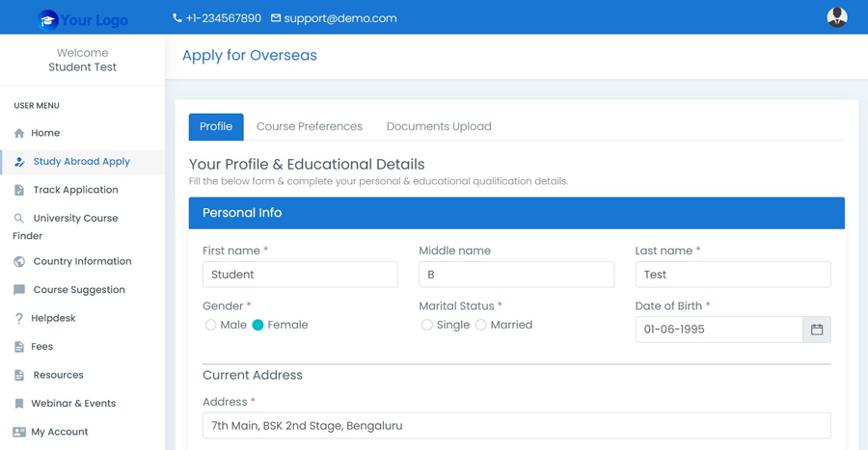The width and height of the screenshot is (868, 450).
Task: Choose Married marital status option
Action: (481, 325)
